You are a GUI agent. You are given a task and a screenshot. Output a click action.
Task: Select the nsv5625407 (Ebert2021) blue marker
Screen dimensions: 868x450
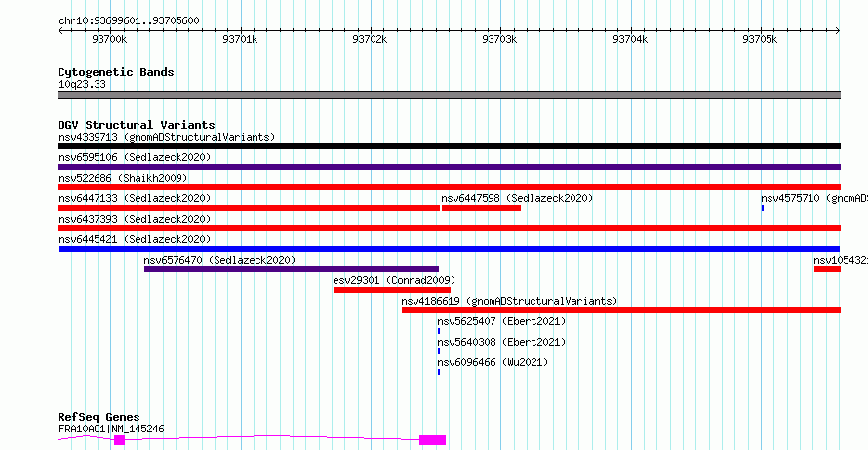[x=439, y=331]
